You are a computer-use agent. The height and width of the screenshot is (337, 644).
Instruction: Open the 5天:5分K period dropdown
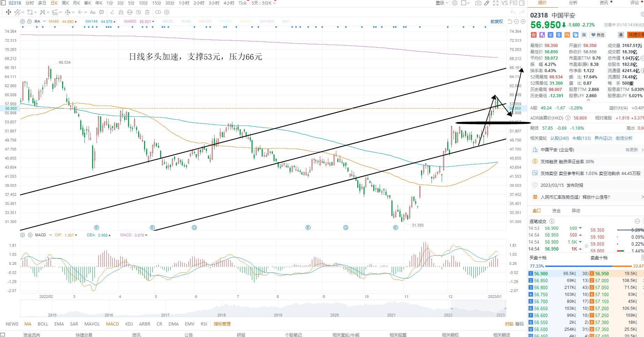[x=264, y=3]
